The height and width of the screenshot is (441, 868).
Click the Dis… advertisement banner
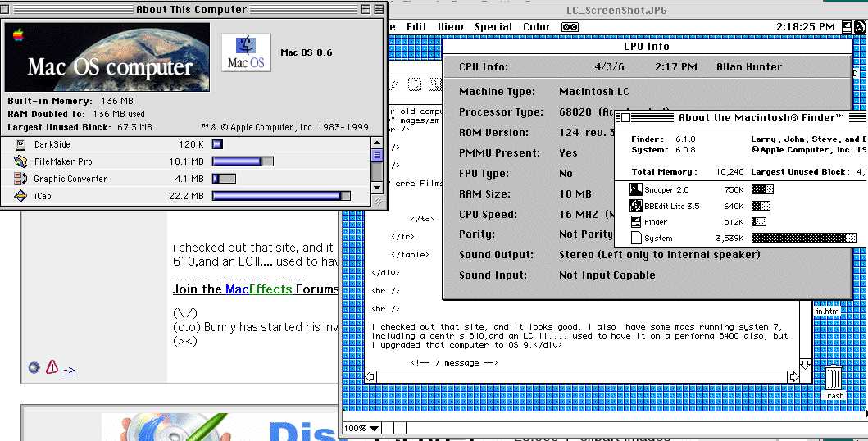[x=221, y=427]
